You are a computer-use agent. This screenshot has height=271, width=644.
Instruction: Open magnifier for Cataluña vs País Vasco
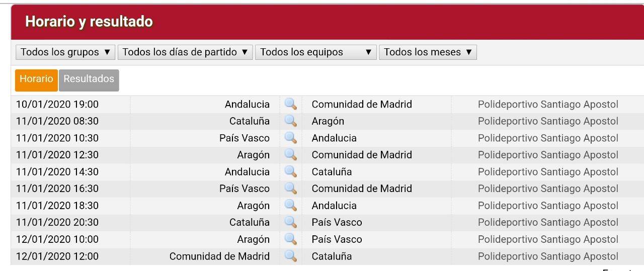[290, 222]
